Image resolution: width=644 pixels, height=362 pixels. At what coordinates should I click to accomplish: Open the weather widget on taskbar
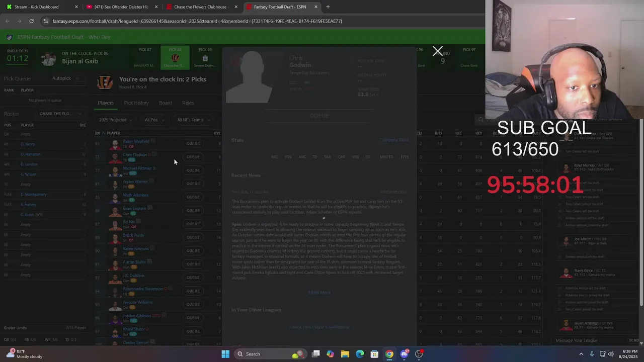click(x=24, y=354)
